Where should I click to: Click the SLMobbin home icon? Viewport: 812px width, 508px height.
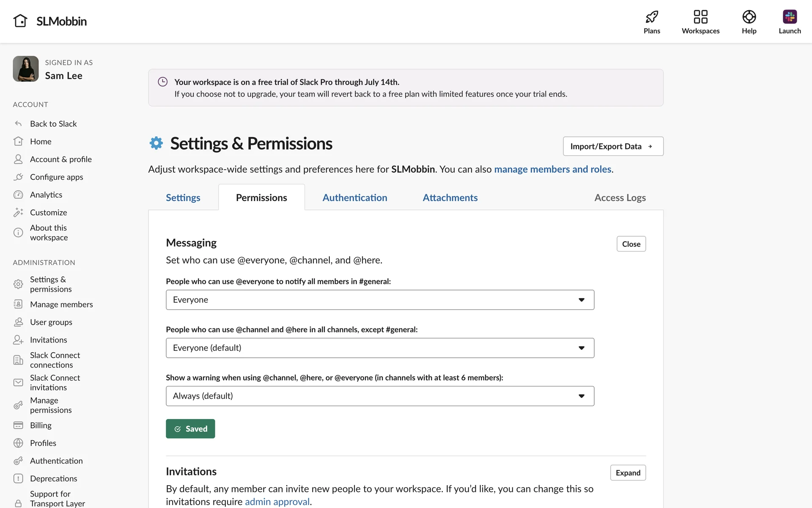pos(20,21)
